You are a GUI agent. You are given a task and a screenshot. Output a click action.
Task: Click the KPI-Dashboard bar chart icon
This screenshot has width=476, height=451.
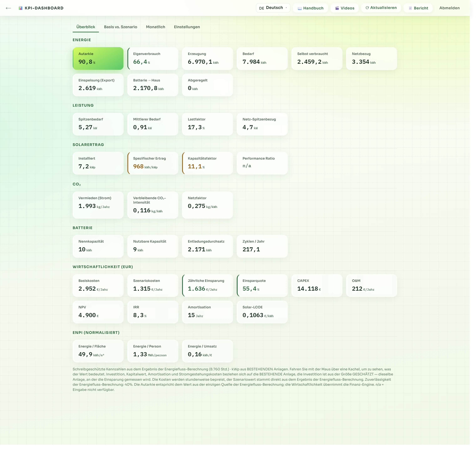click(x=21, y=8)
